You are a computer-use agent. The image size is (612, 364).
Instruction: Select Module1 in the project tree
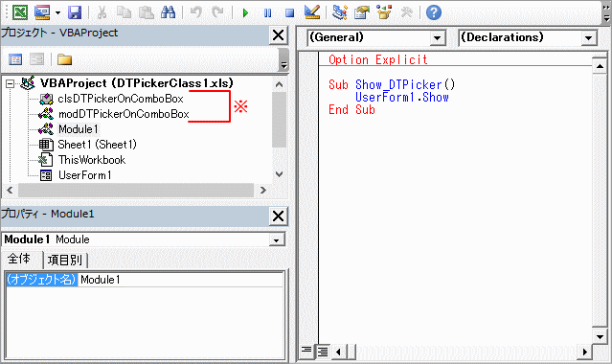coord(79,129)
